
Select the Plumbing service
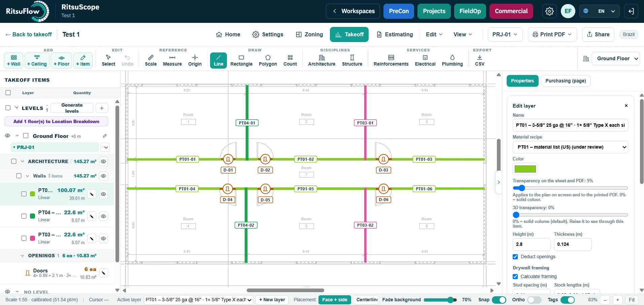click(x=452, y=61)
